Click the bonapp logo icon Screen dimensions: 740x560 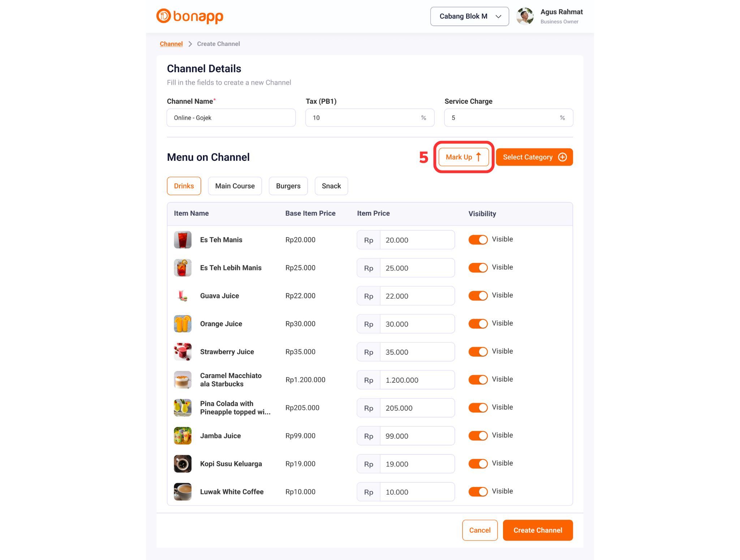[x=163, y=16]
